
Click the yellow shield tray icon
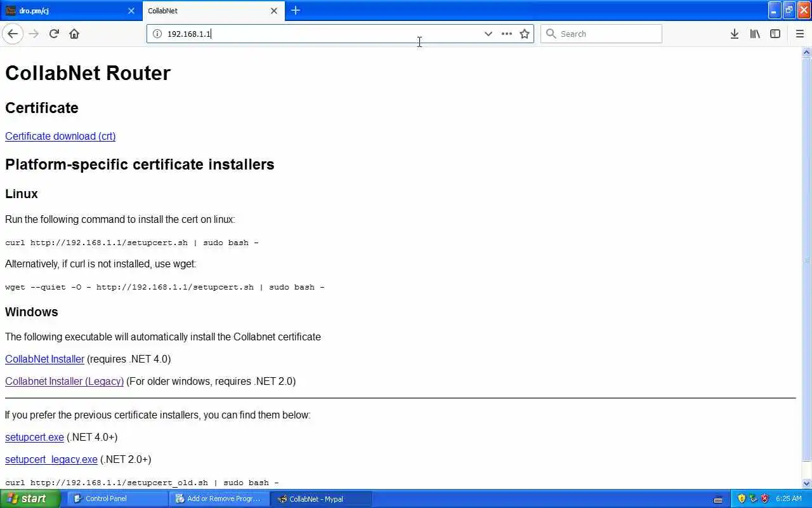[742, 498]
